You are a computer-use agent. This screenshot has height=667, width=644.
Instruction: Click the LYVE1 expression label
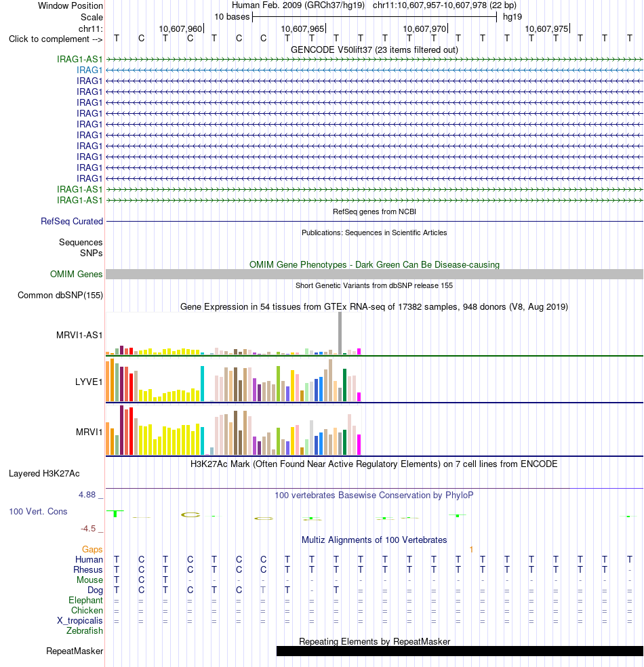click(89, 382)
